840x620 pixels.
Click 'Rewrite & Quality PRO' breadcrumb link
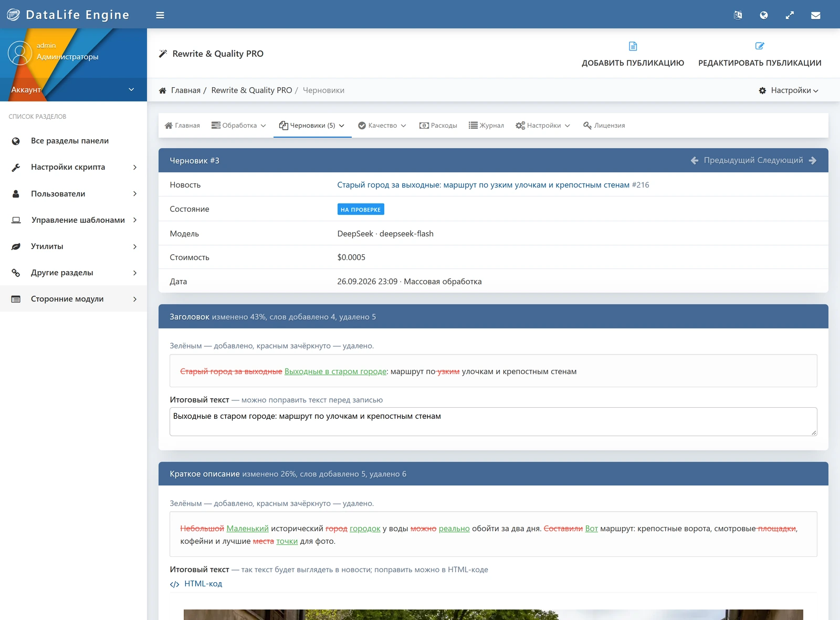click(x=251, y=90)
